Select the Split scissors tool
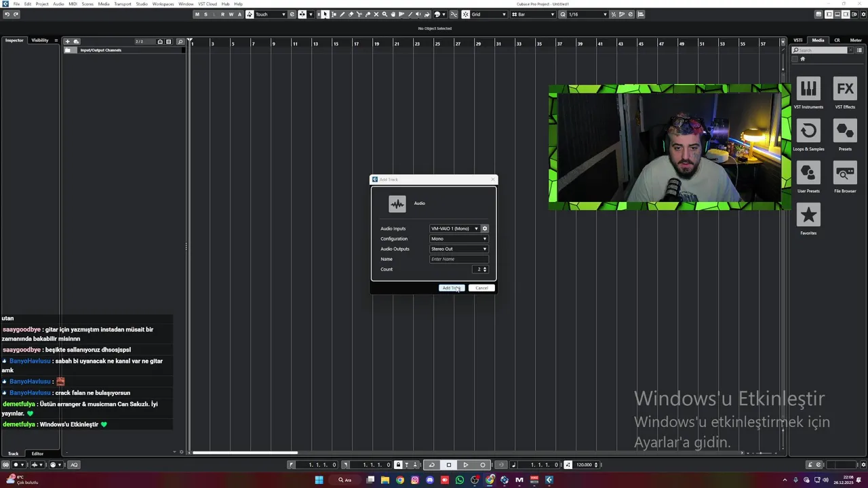 (359, 14)
